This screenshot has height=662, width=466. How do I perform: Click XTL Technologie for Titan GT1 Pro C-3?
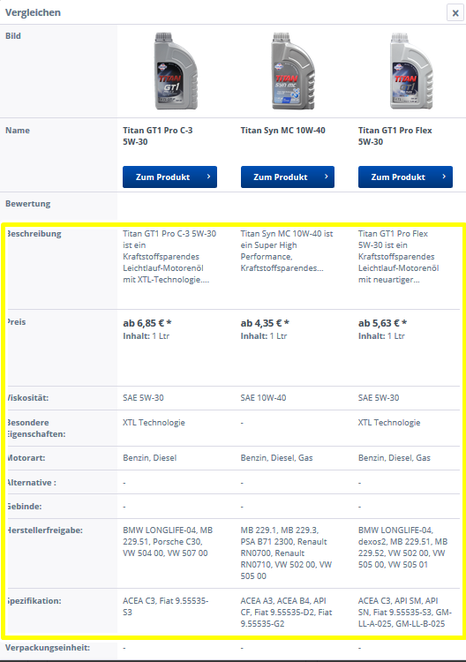(154, 423)
